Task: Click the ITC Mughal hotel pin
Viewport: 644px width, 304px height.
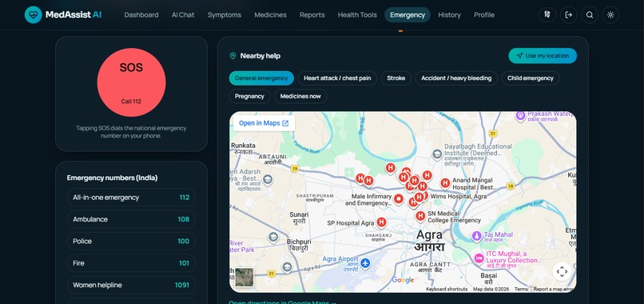Action: 479,258
